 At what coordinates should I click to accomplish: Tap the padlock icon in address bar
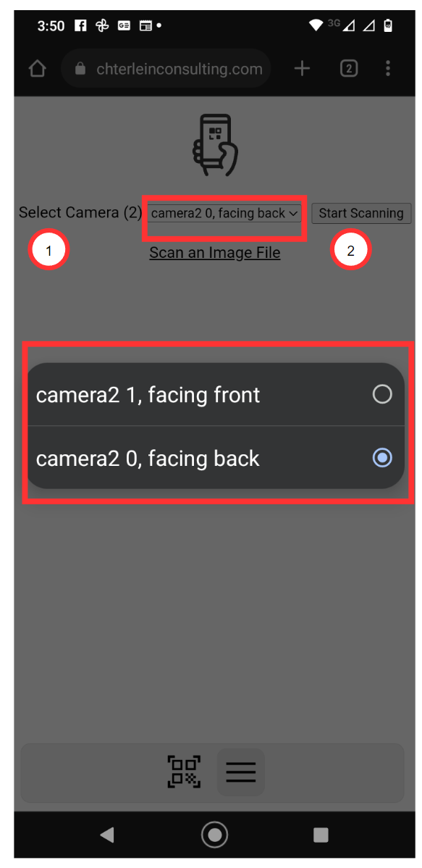point(81,69)
